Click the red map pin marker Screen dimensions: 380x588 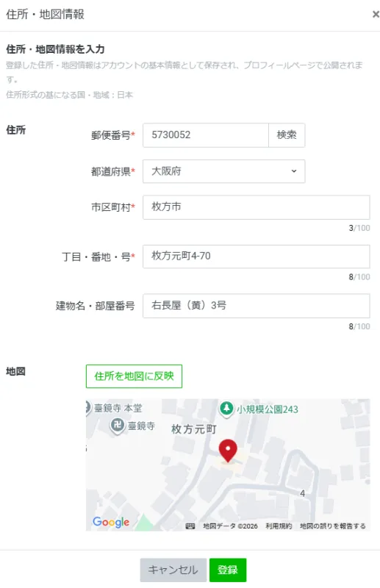pos(228,451)
